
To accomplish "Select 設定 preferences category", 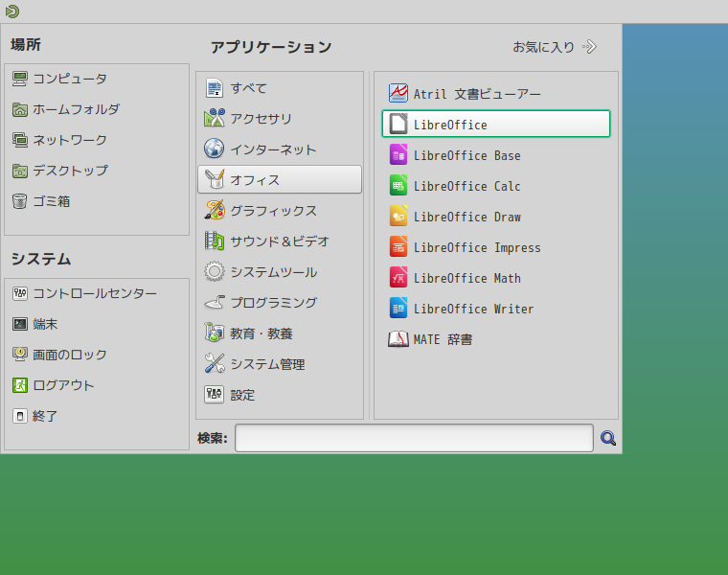I will click(x=280, y=395).
